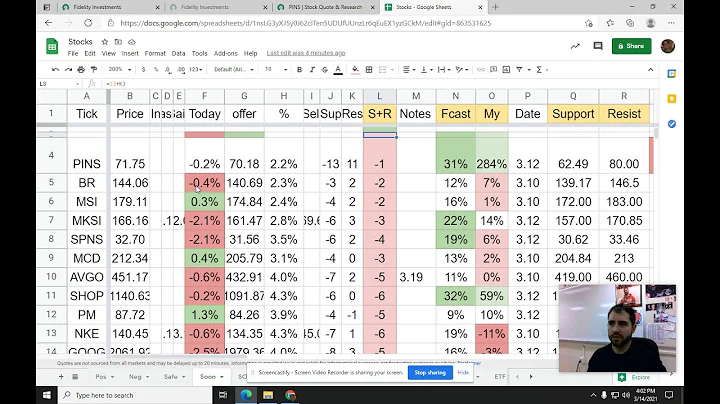Open Tasks in the side panel
Image resolution: width=720 pixels, height=404 pixels.
[x=671, y=124]
